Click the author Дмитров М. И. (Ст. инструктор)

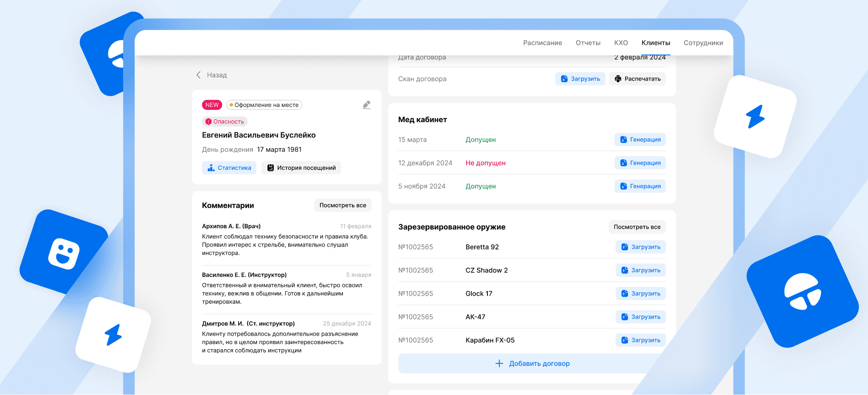[x=248, y=324]
